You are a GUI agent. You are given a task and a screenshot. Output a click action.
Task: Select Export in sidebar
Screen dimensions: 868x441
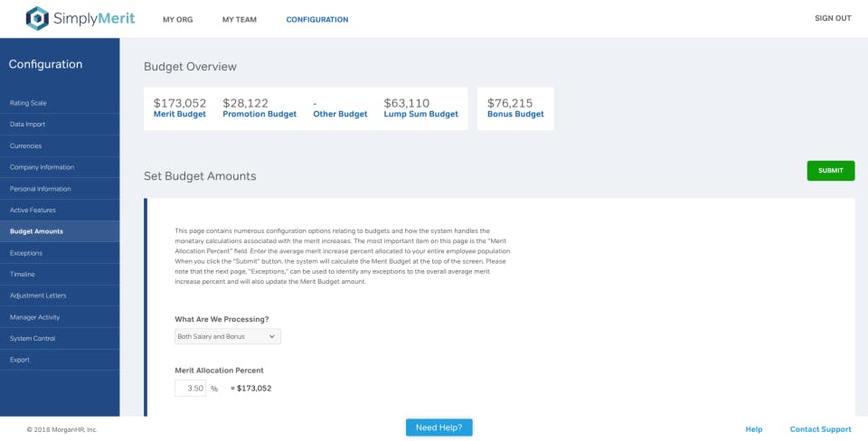pos(60,360)
